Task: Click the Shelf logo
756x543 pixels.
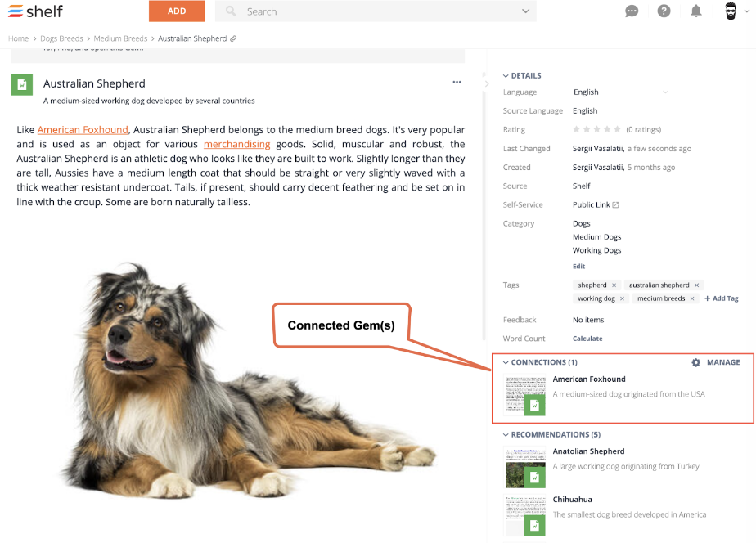Action: coord(35,11)
